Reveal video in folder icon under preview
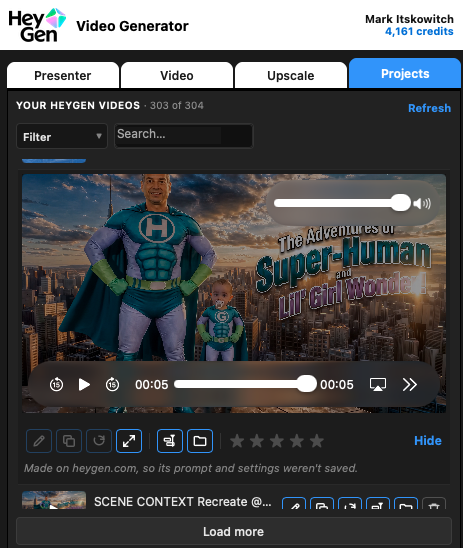 point(200,441)
